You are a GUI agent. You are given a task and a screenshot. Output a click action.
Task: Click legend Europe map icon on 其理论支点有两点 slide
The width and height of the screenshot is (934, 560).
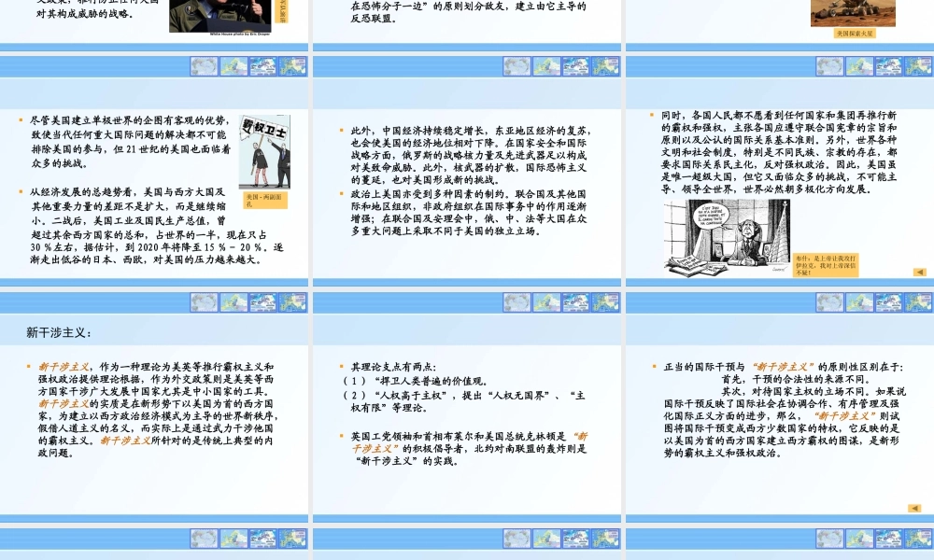pyautogui.click(x=605, y=302)
